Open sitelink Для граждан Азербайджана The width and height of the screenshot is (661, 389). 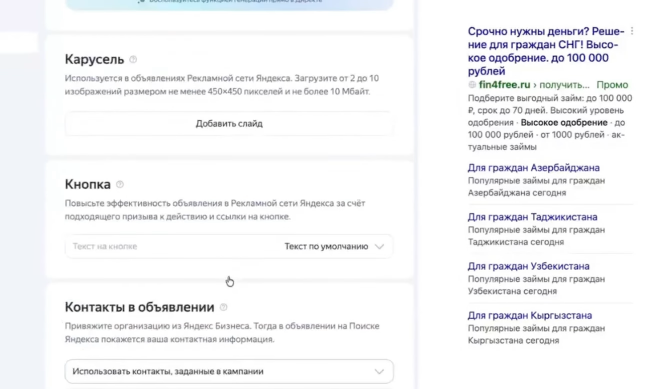tap(533, 168)
